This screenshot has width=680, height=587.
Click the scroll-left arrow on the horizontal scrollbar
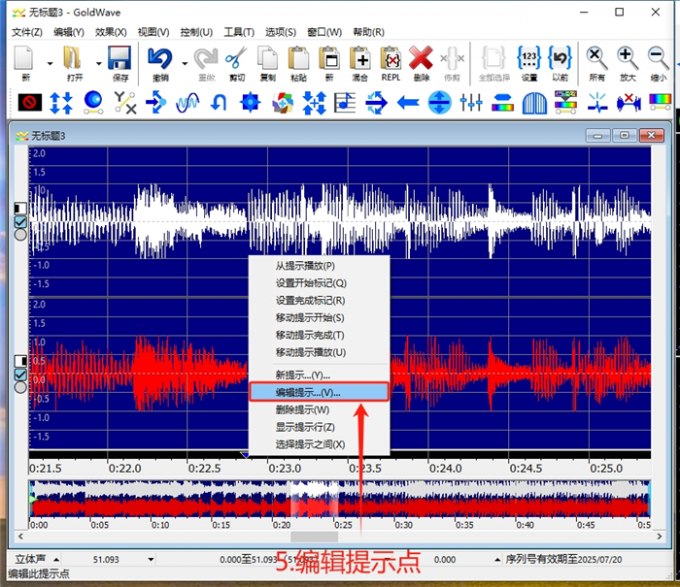[20, 537]
